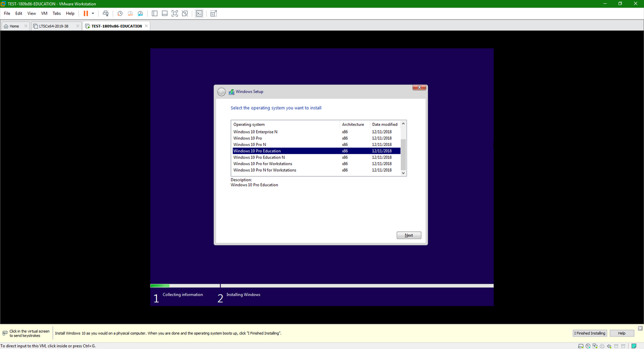Close the LTSCx64-2019-38 tab
This screenshot has width=644, height=349.
click(x=77, y=26)
